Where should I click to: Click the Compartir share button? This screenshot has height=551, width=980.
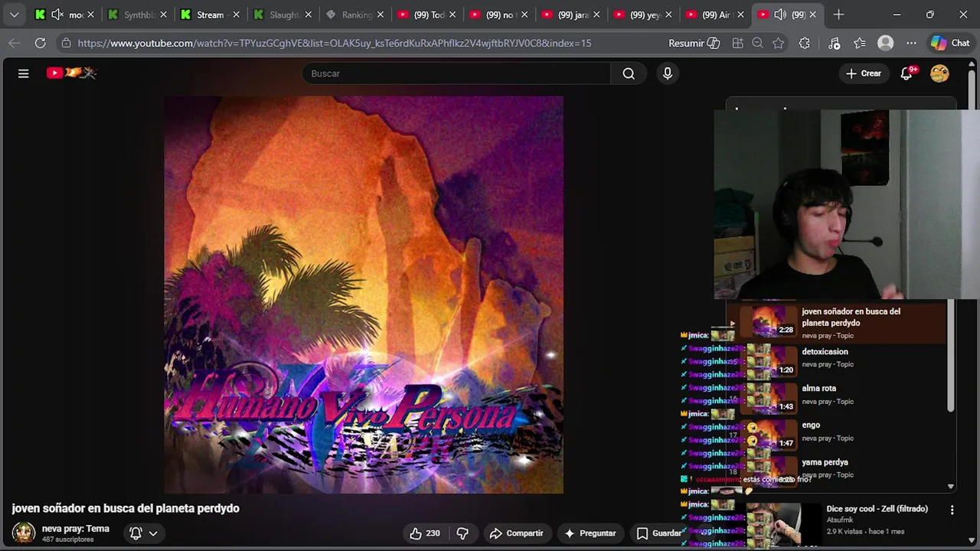pos(516,533)
